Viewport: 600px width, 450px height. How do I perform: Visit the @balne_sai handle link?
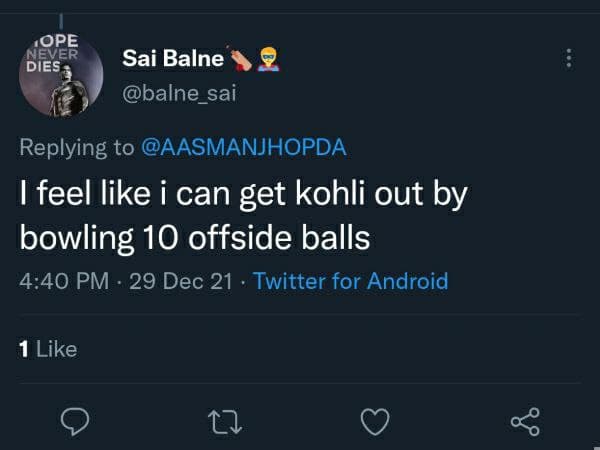point(179,94)
